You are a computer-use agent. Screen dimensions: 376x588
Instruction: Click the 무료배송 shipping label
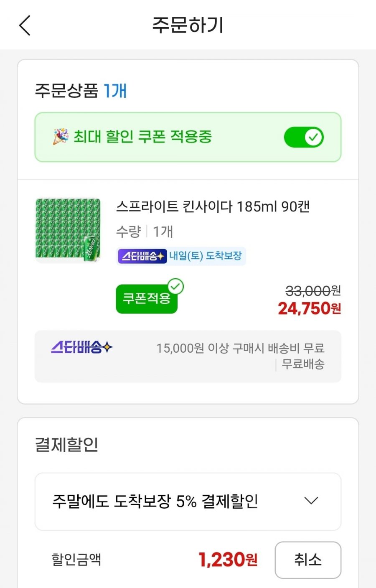point(303,364)
